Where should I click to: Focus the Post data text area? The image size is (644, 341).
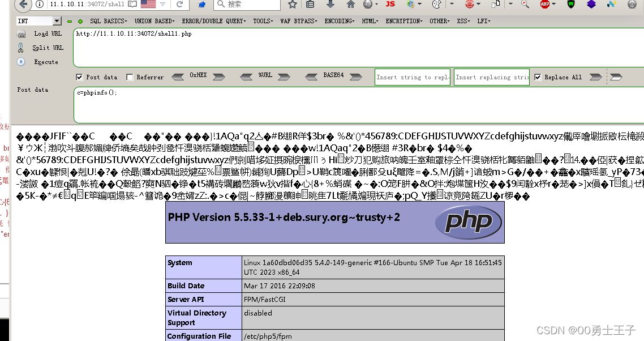click(359, 104)
